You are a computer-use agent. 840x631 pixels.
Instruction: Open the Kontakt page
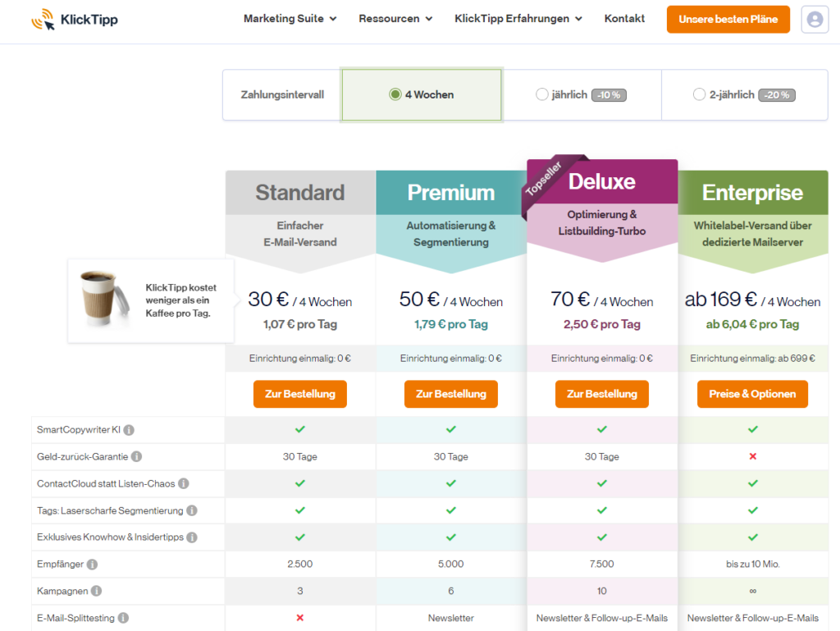pos(624,19)
